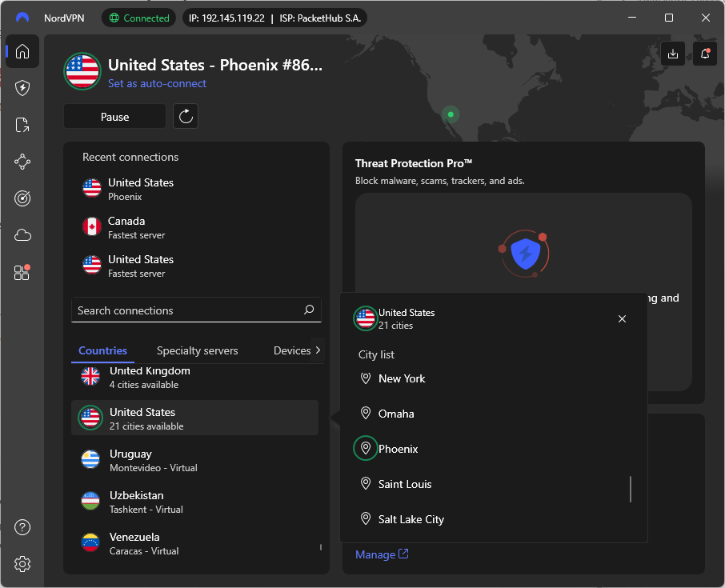This screenshot has width=725, height=588.
Task: Click the NordVPN logo in title bar
Action: (x=22, y=18)
